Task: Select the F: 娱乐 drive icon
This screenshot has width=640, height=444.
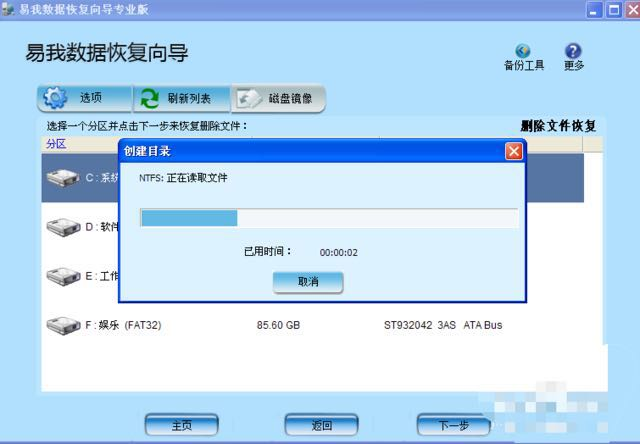Action: coord(63,326)
